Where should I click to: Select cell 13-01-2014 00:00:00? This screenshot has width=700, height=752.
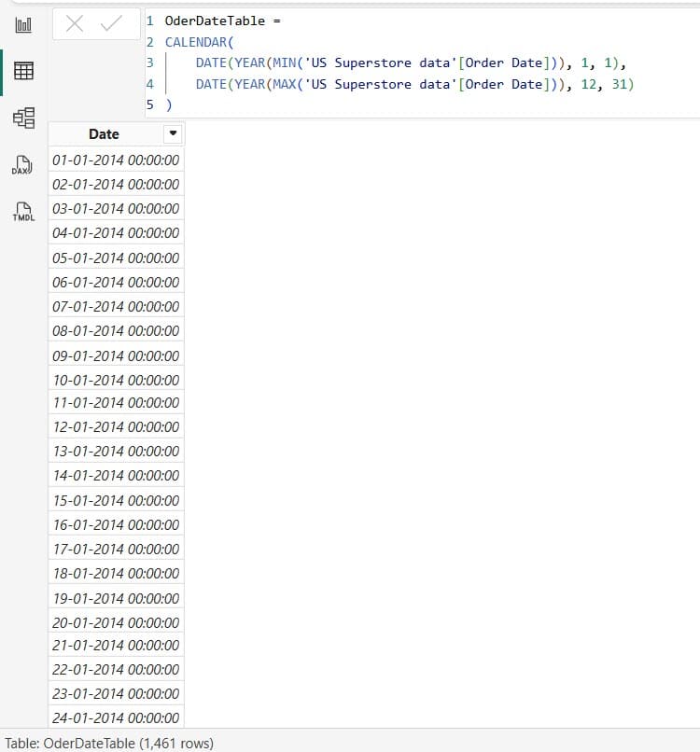click(x=116, y=452)
